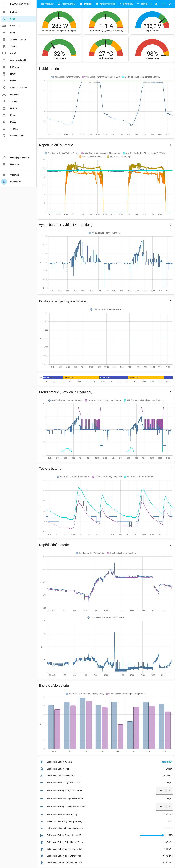
Task: Open the assistant chat icon in header
Action: [163, 4]
